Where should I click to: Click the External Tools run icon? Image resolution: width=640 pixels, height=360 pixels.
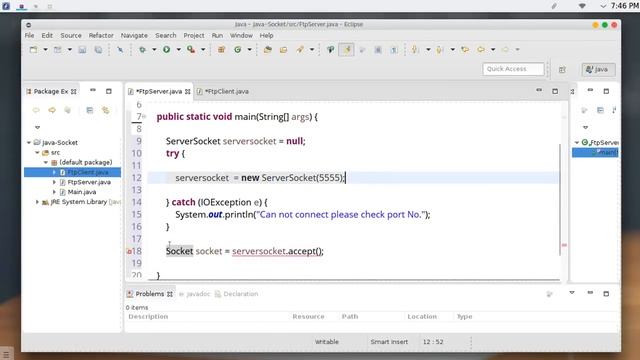tap(191, 49)
